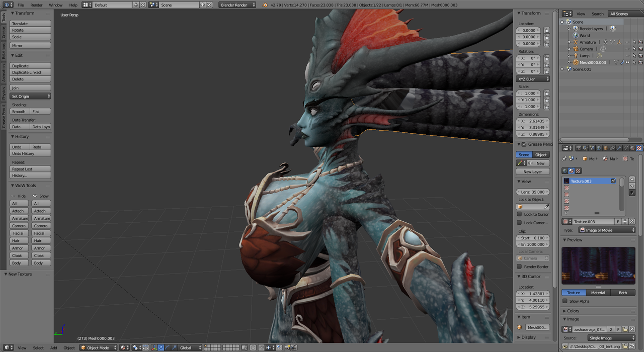
Task: Open the Source Single Image dropdown
Action: [x=611, y=338]
